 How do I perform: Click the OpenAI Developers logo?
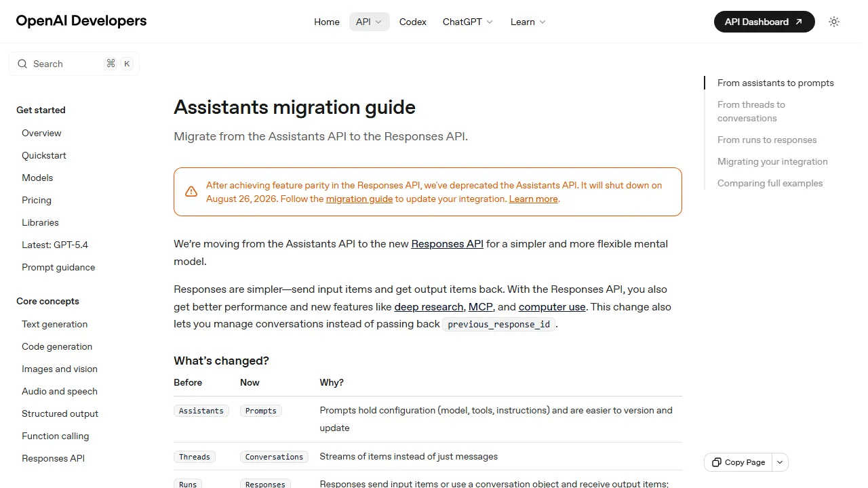point(81,21)
